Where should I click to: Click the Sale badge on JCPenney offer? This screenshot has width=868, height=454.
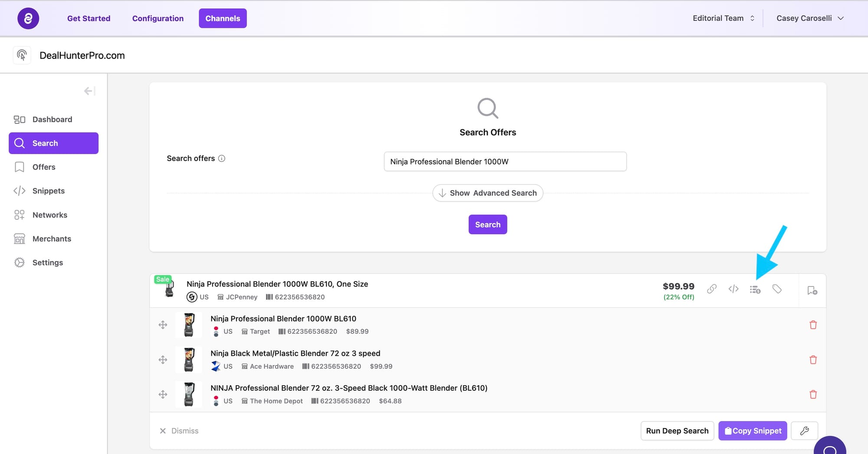point(163,280)
